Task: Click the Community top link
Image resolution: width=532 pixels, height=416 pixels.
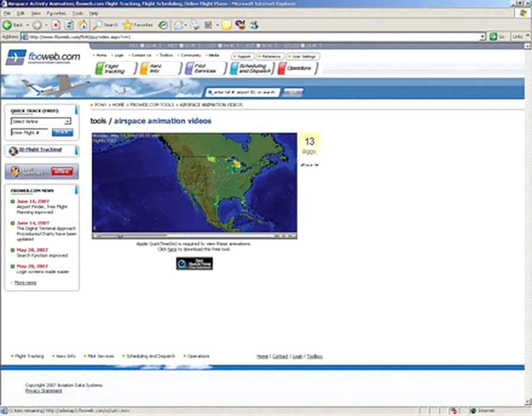Action: point(191,55)
